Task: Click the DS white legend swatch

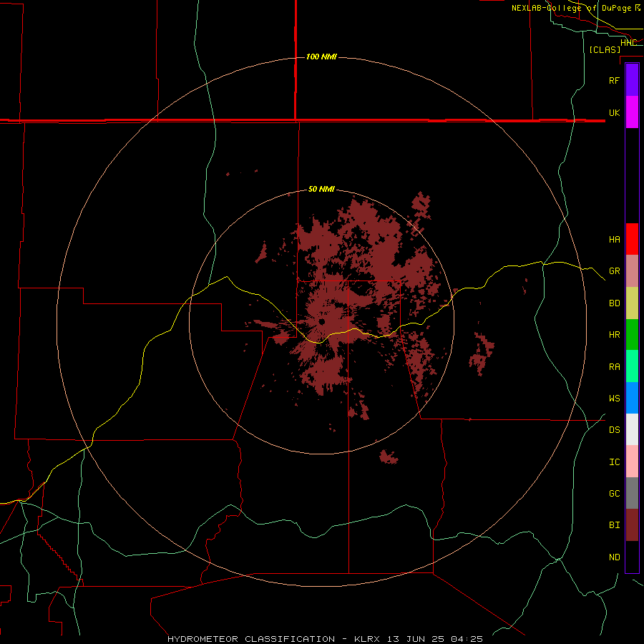Action: pos(632,429)
